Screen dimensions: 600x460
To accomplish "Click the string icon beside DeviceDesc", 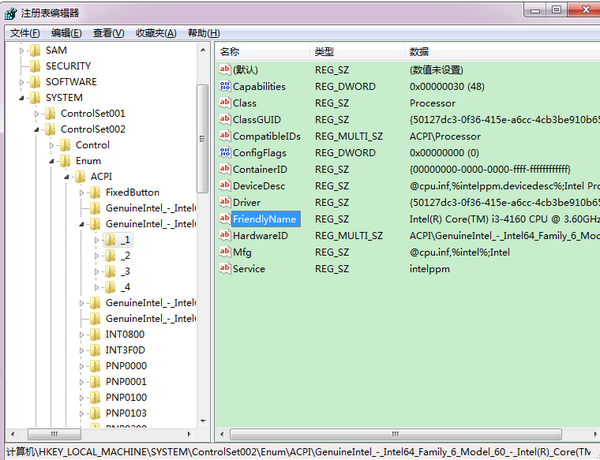I will point(225,185).
